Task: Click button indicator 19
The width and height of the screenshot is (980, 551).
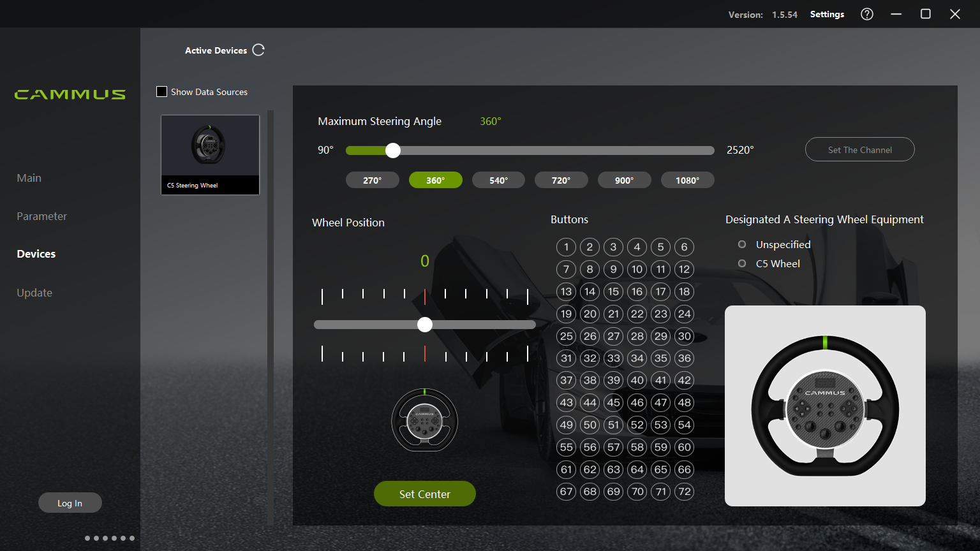Action: (x=566, y=314)
